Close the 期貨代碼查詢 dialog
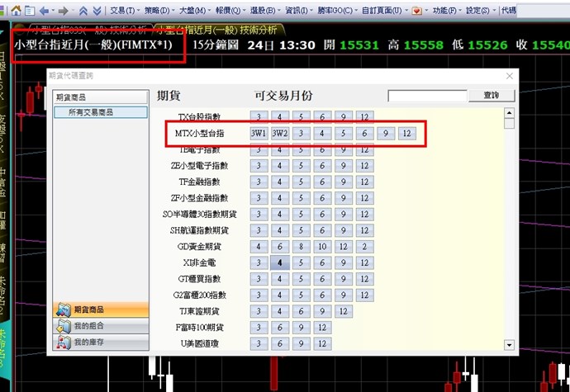Screen dimensions: 570x392 coord(510,76)
